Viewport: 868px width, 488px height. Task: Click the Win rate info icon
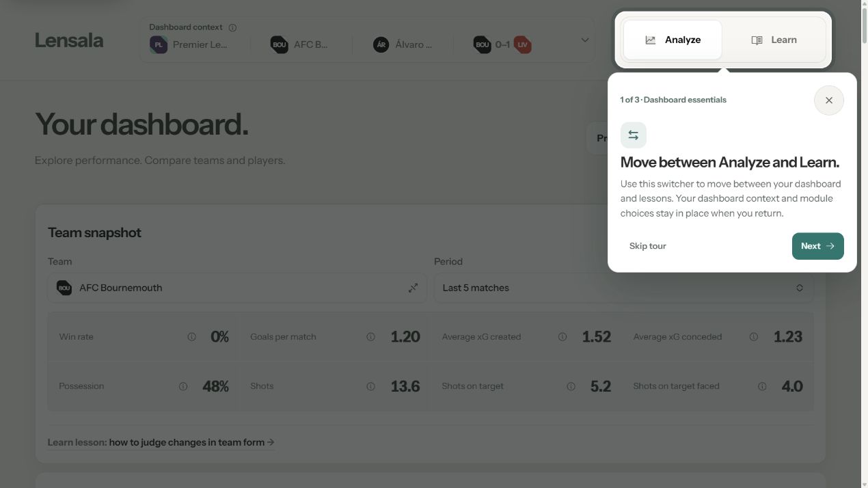(191, 337)
